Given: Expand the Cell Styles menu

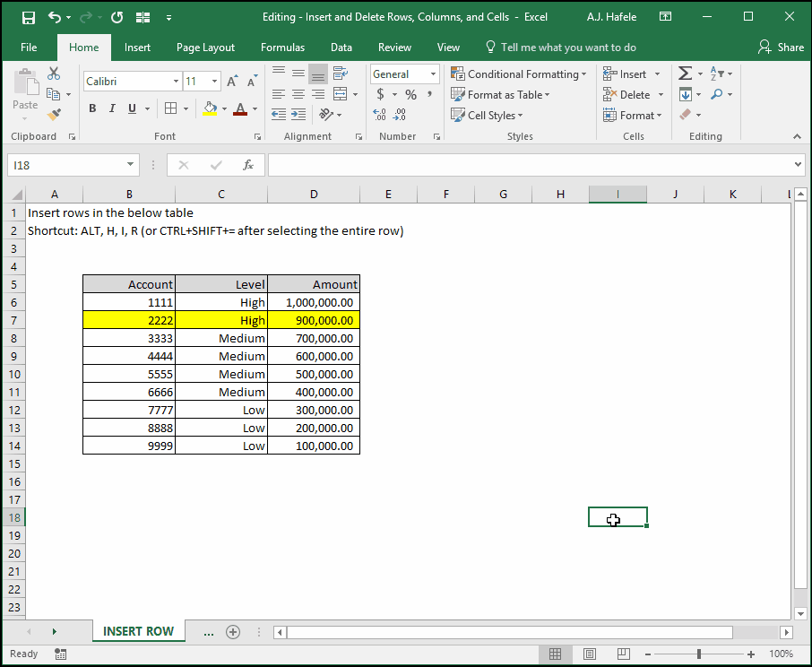Looking at the screenshot, I should [x=487, y=115].
